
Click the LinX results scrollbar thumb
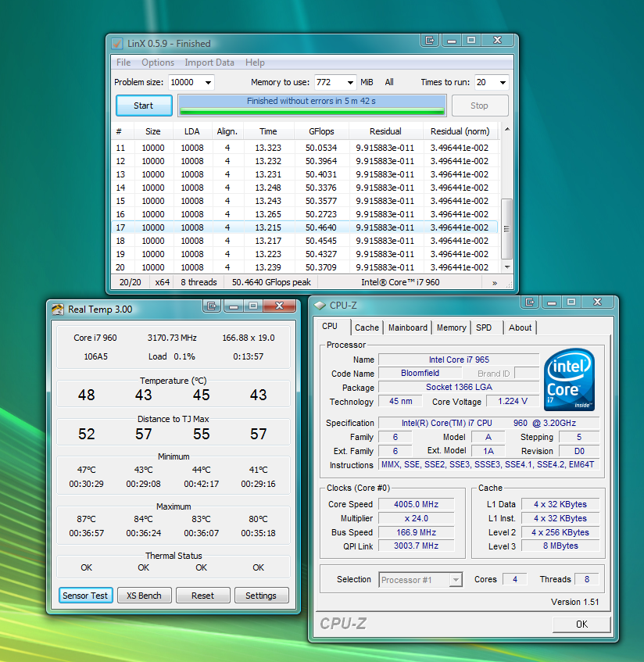[506, 229]
